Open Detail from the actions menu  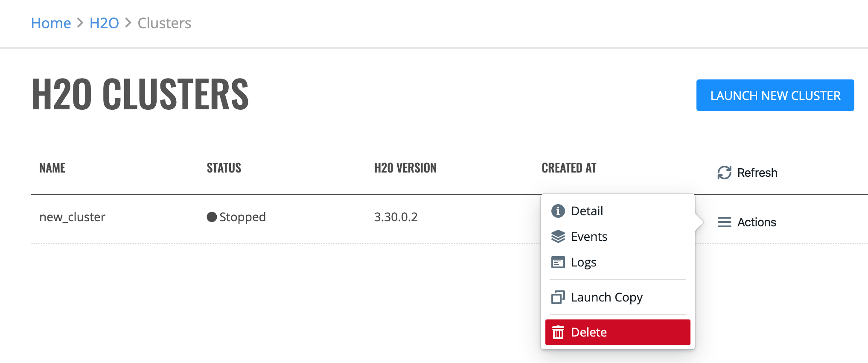618,211
